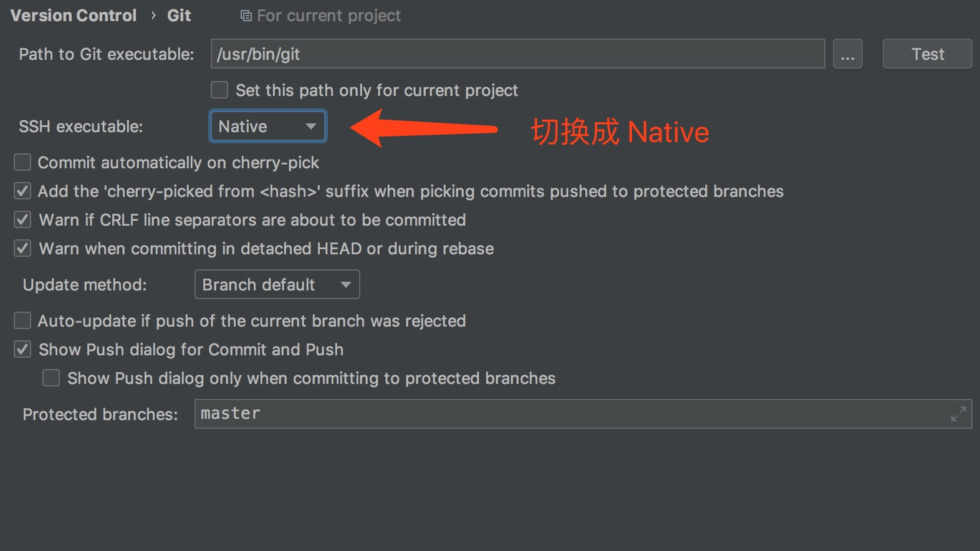Click the expand icon in Protected branches field
This screenshot has width=980, height=551.
[x=958, y=414]
